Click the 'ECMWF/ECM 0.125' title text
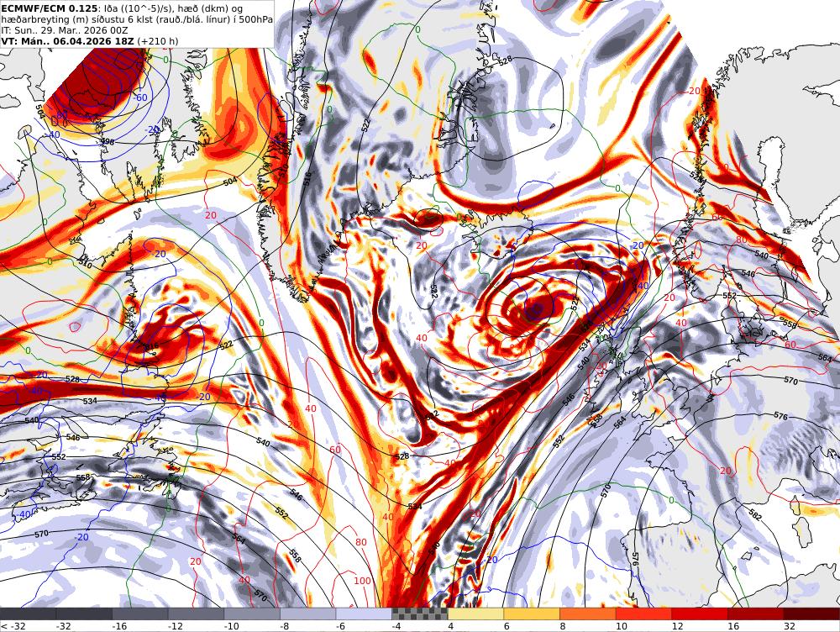 coord(50,8)
